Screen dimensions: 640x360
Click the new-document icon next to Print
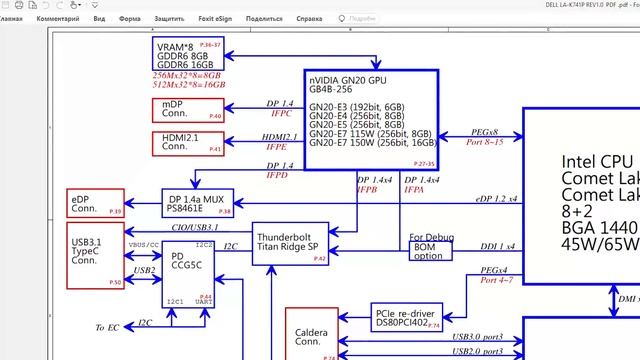(33, 5)
